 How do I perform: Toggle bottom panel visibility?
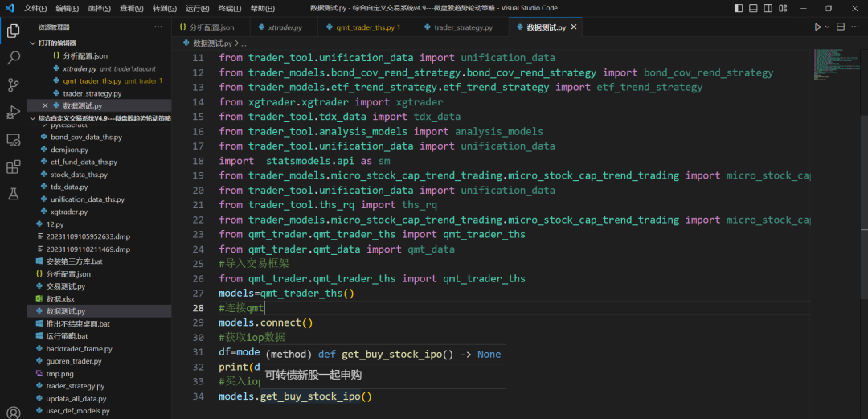coord(753,8)
